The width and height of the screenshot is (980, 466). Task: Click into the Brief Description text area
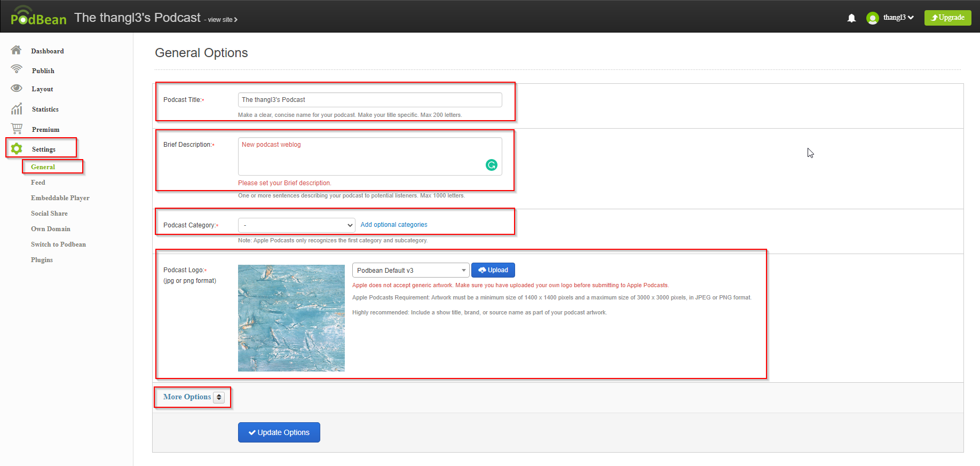pyautogui.click(x=370, y=156)
